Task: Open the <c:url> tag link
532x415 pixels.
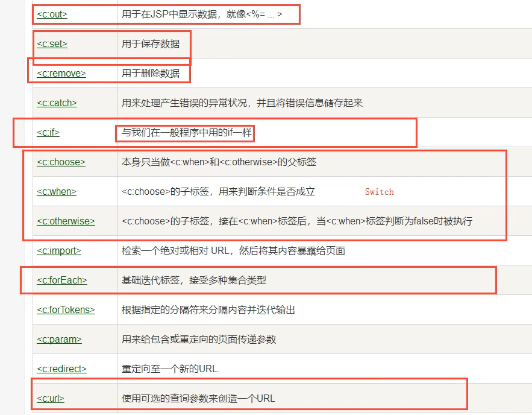Action: pyautogui.click(x=51, y=398)
